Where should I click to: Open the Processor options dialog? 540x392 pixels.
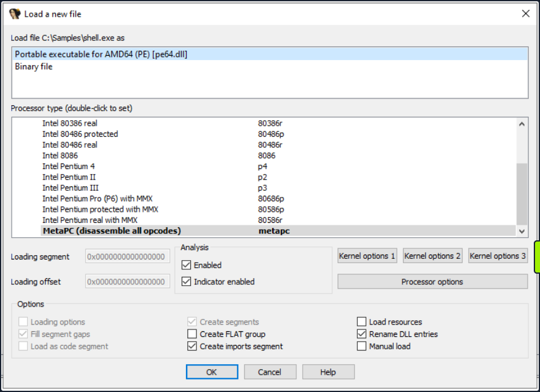433,282
